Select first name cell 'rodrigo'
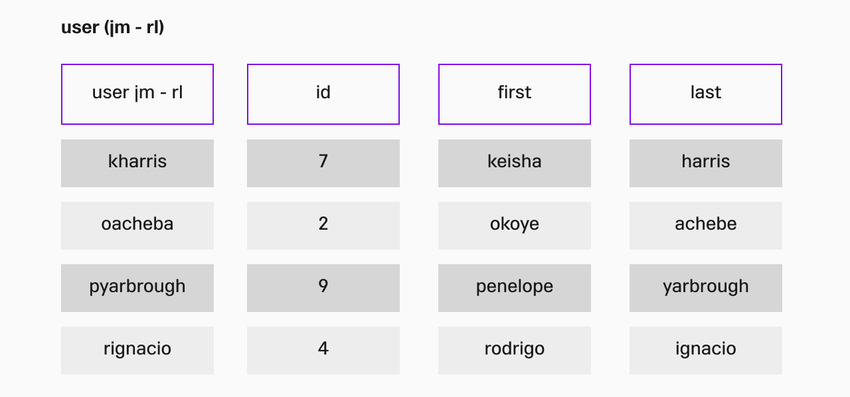850x397 pixels. pos(514,350)
